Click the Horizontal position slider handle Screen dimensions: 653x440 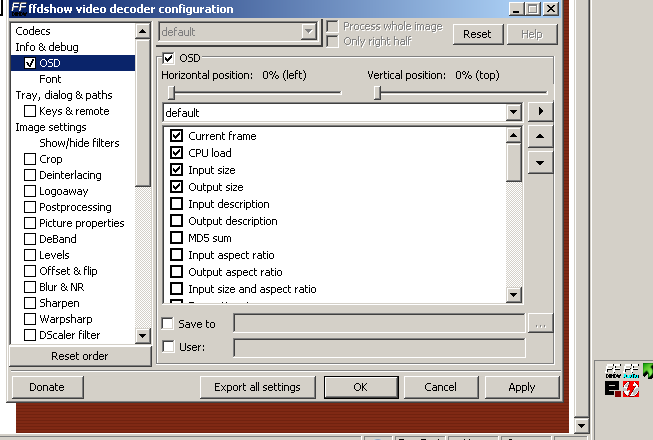tap(171, 93)
